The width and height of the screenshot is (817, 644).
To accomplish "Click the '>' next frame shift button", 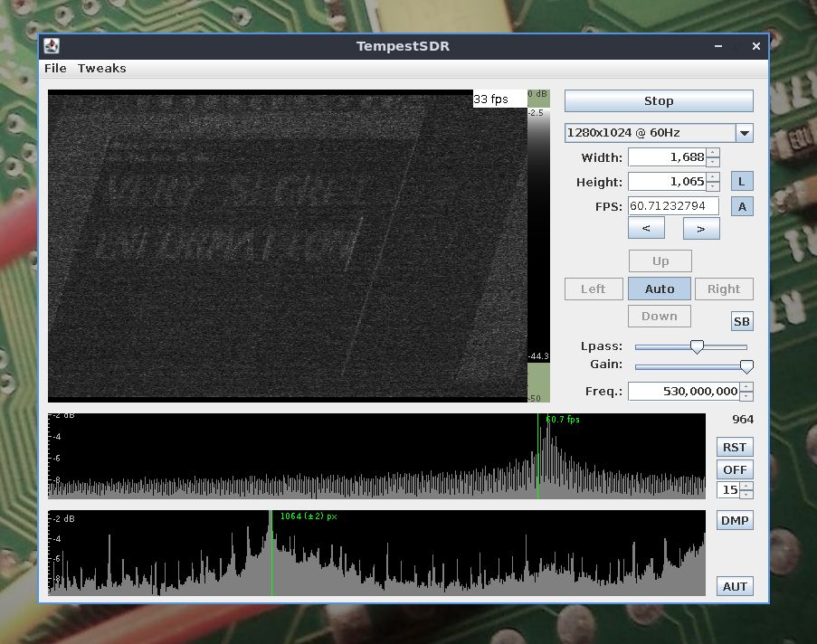I will 701,229.
